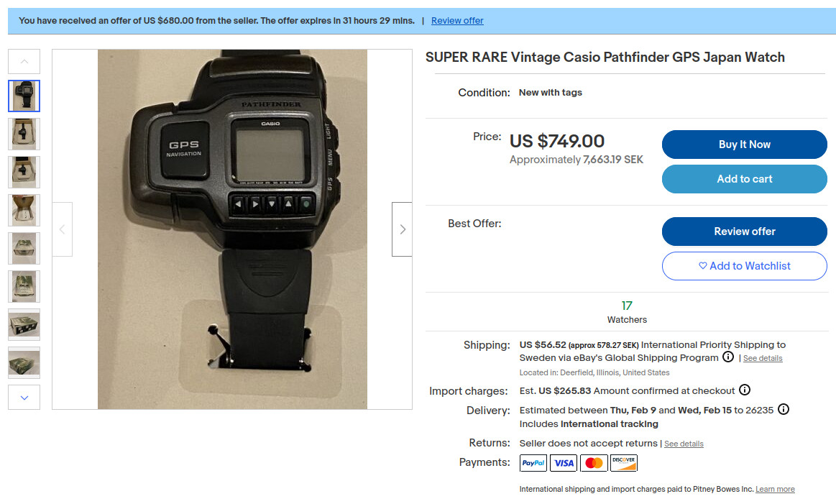
Task: Show previous photo with left arrow
Action: [63, 229]
